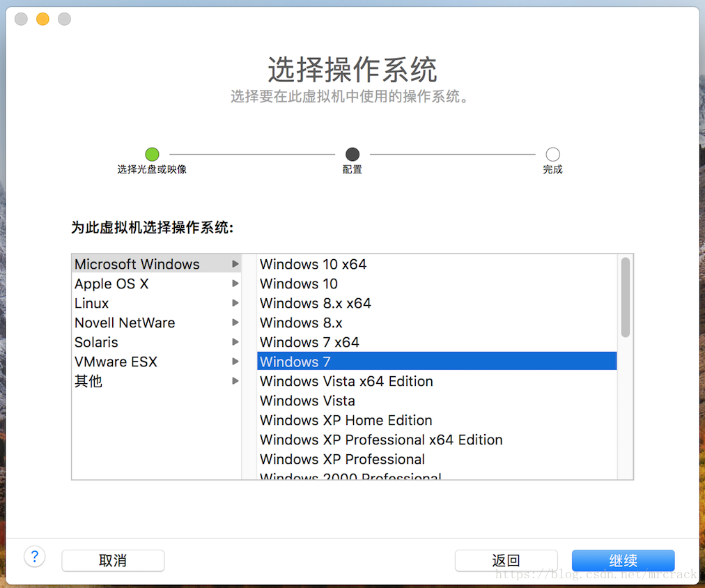
Task: Select Windows XP Home Edition
Action: 437,420
